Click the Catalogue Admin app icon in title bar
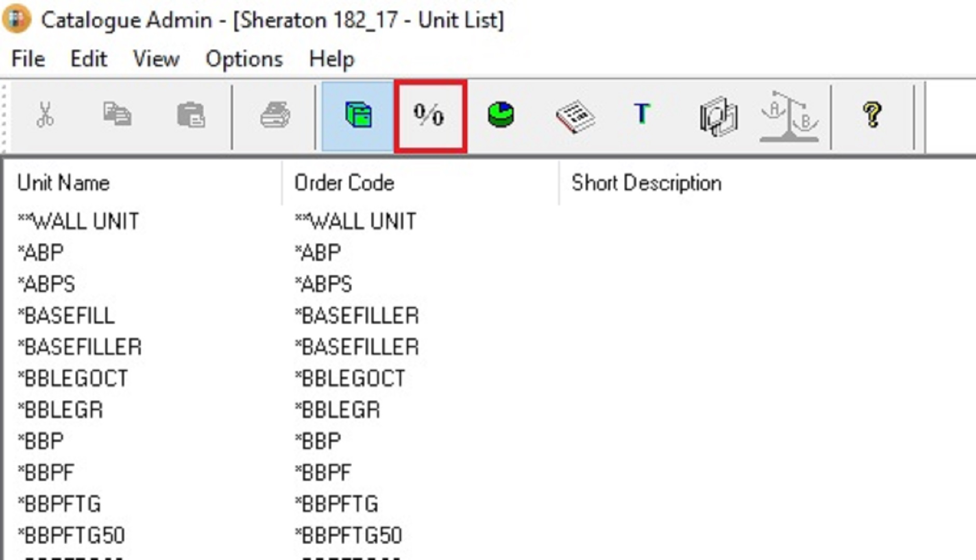Viewport: 976px width, 560px height. click(x=17, y=19)
